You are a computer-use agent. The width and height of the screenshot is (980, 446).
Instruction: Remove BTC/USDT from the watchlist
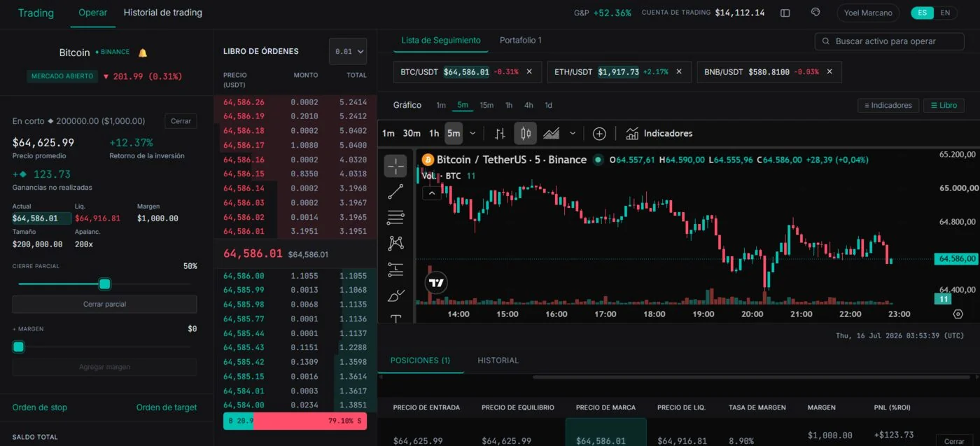coord(529,71)
